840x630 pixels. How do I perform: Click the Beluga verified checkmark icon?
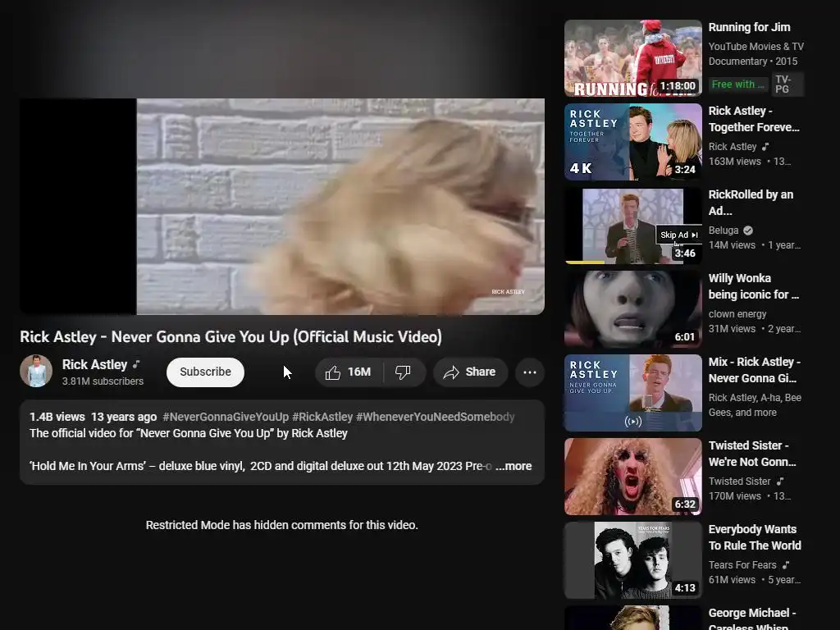pos(748,231)
